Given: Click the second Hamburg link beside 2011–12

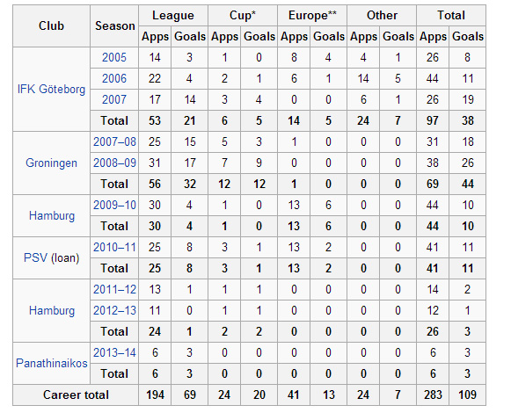Looking at the screenshot, I should pyautogui.click(x=52, y=310).
